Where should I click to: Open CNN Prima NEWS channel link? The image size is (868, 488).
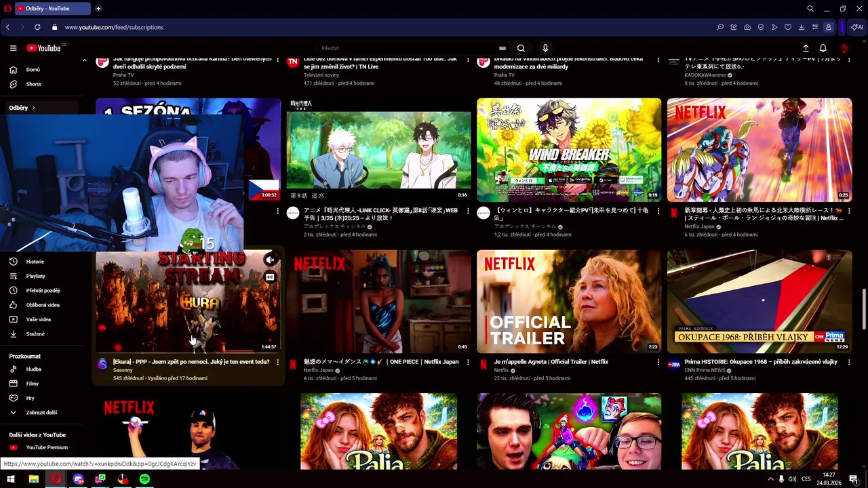click(705, 370)
